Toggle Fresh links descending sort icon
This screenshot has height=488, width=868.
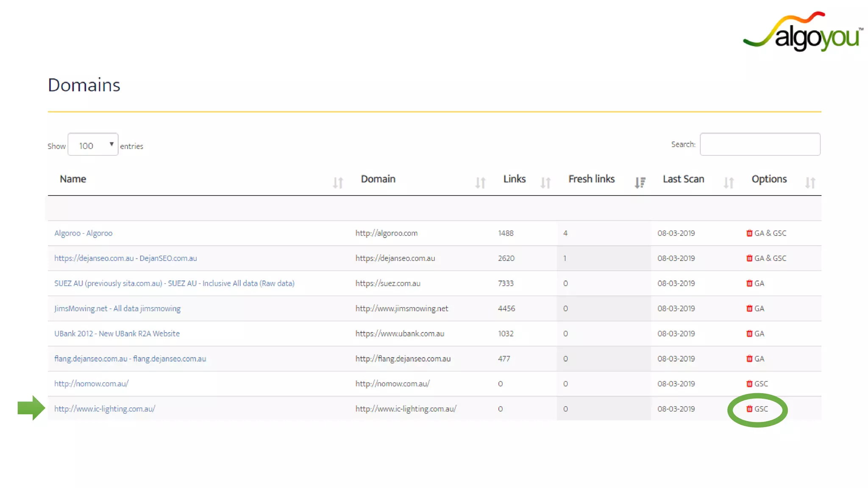[640, 183]
